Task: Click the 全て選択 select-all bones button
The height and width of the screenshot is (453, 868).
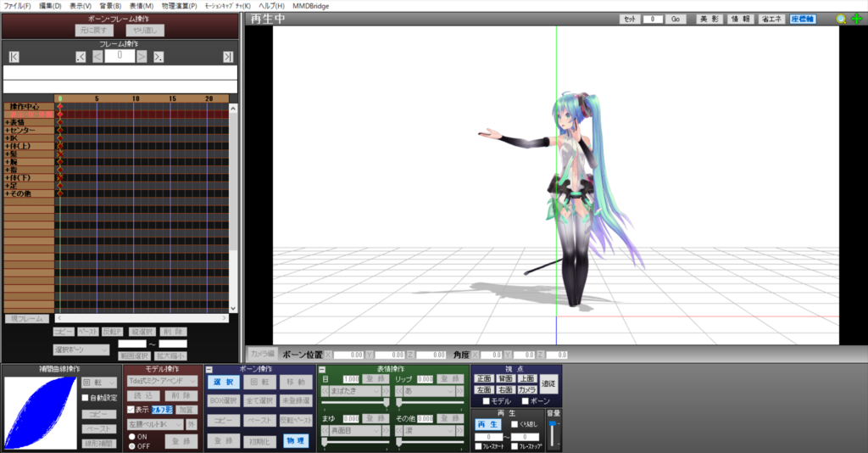Action: (259, 400)
